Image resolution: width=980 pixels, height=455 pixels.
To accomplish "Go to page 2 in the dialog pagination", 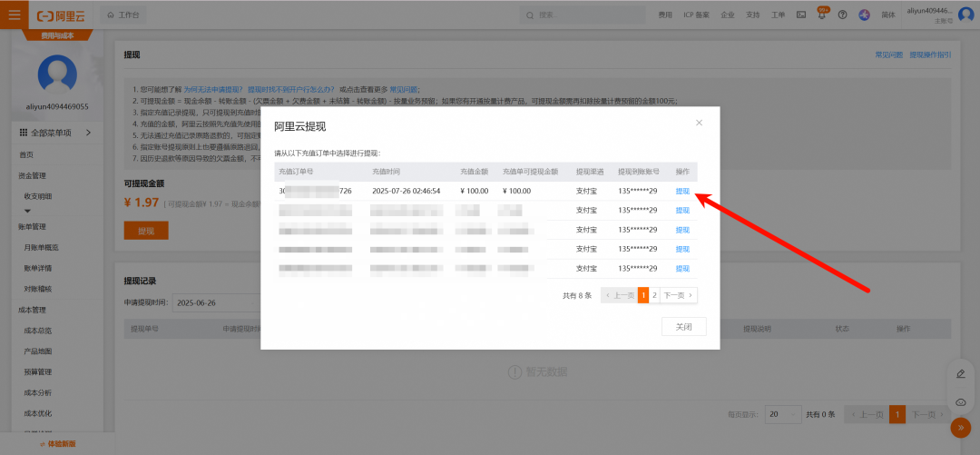I will tap(654, 295).
